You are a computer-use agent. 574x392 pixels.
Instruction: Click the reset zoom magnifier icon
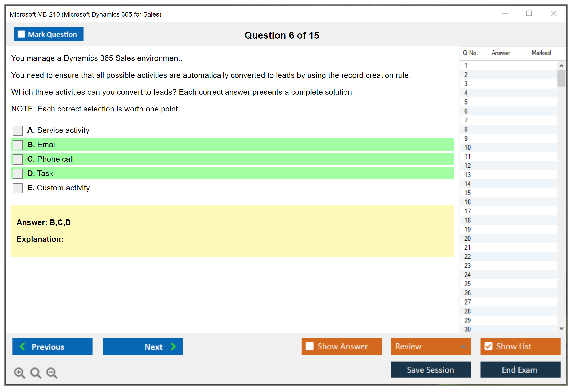[36, 373]
